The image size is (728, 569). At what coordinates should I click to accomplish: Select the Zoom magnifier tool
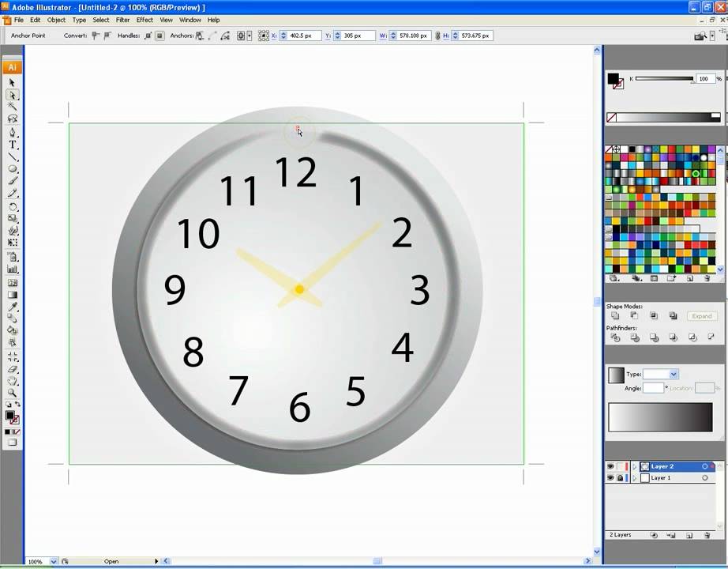[x=12, y=394]
